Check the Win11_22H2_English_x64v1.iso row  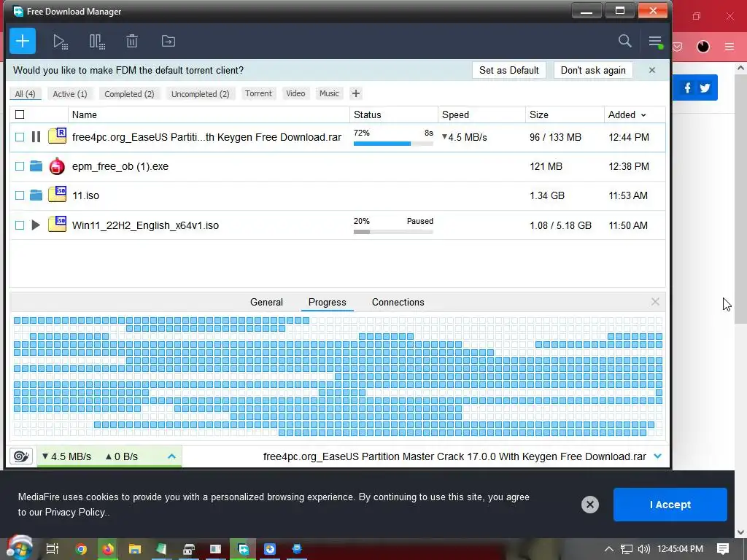click(x=20, y=225)
